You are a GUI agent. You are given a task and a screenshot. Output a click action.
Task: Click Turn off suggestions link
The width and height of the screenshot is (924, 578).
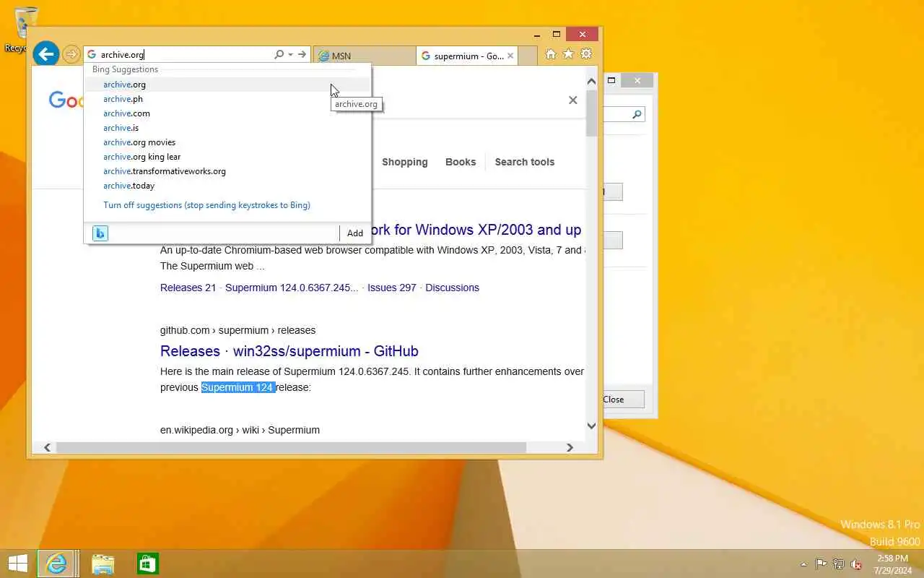(x=206, y=205)
